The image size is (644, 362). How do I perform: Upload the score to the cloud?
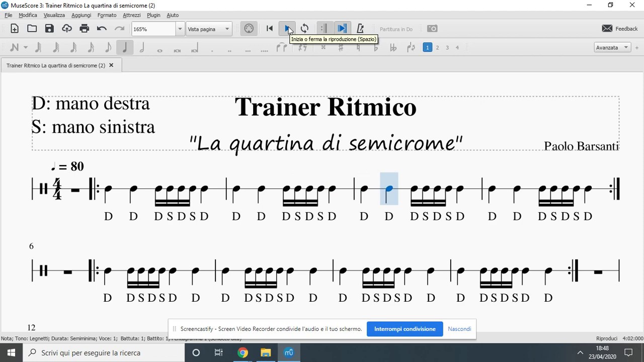click(x=67, y=29)
